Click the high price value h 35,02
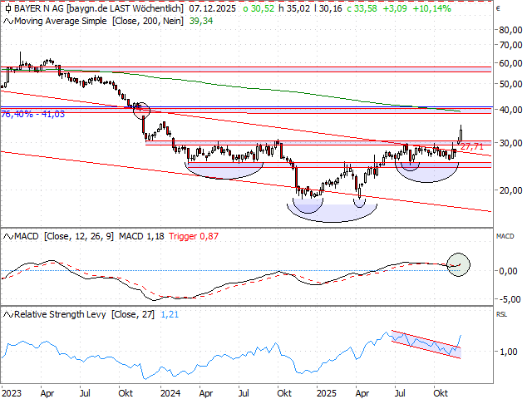The image size is (532, 399). click(x=294, y=8)
